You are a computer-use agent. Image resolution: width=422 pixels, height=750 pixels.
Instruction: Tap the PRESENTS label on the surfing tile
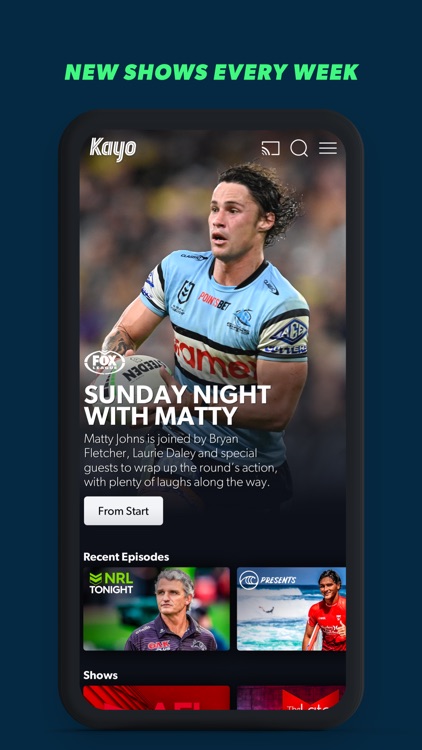(x=278, y=580)
